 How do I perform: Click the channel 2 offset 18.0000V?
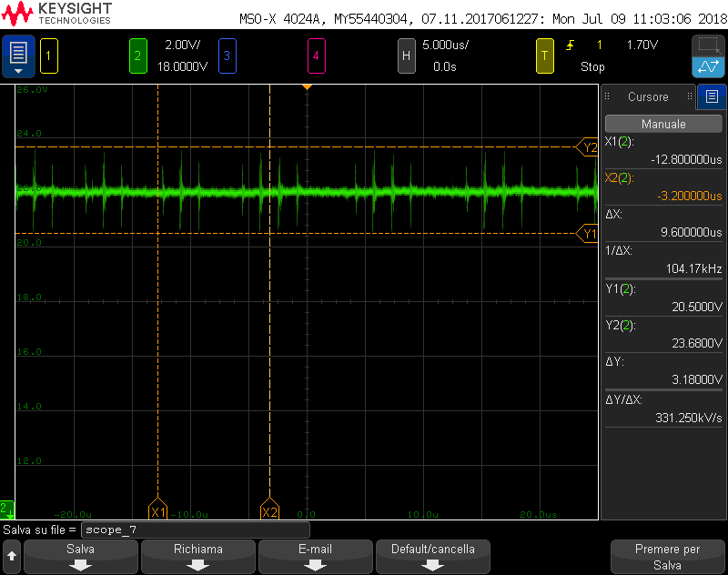182,66
